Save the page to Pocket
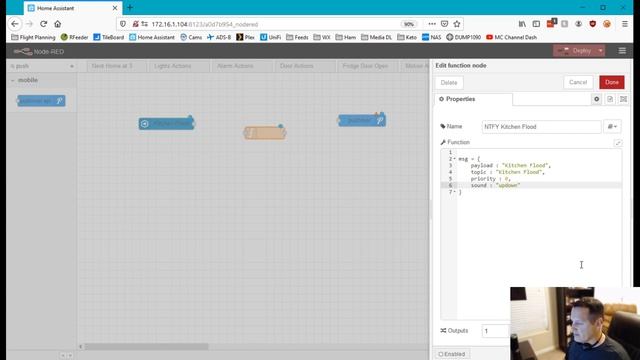640x360 pixels. [444, 24]
